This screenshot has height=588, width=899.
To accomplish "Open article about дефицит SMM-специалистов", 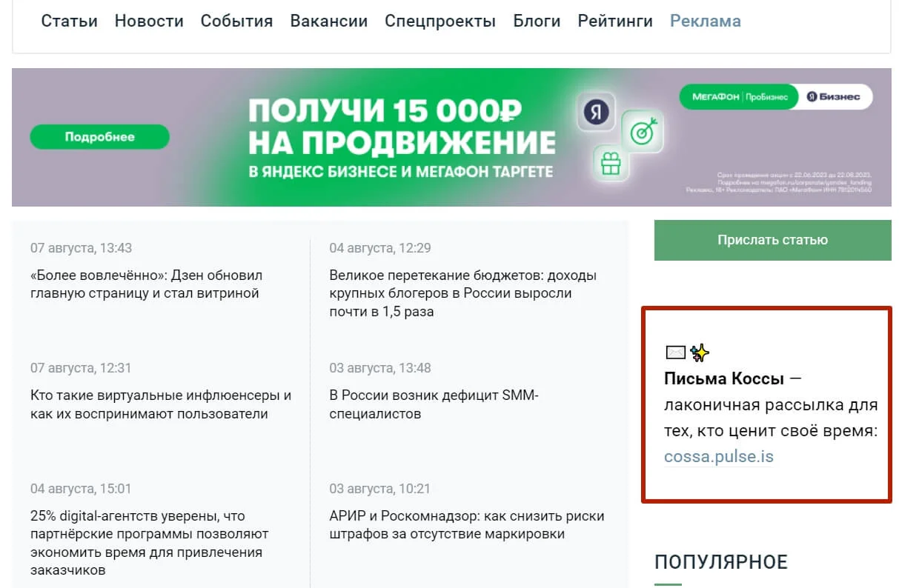I will (434, 404).
